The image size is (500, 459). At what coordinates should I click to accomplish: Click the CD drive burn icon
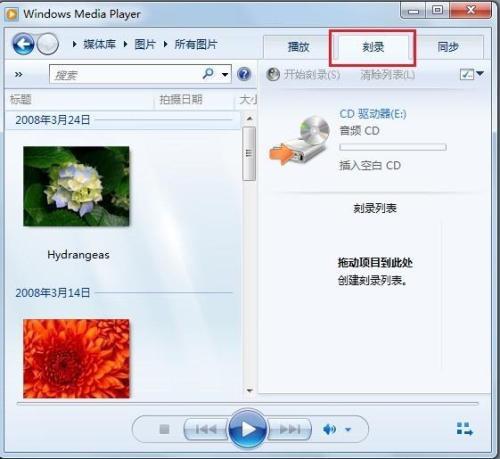point(300,140)
